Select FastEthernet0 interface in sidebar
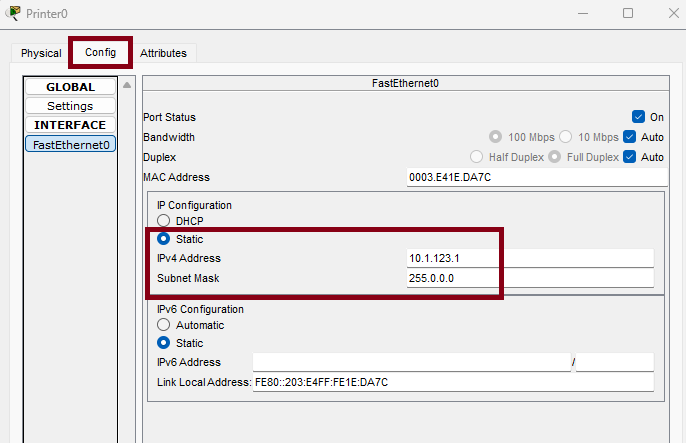 (x=70, y=144)
